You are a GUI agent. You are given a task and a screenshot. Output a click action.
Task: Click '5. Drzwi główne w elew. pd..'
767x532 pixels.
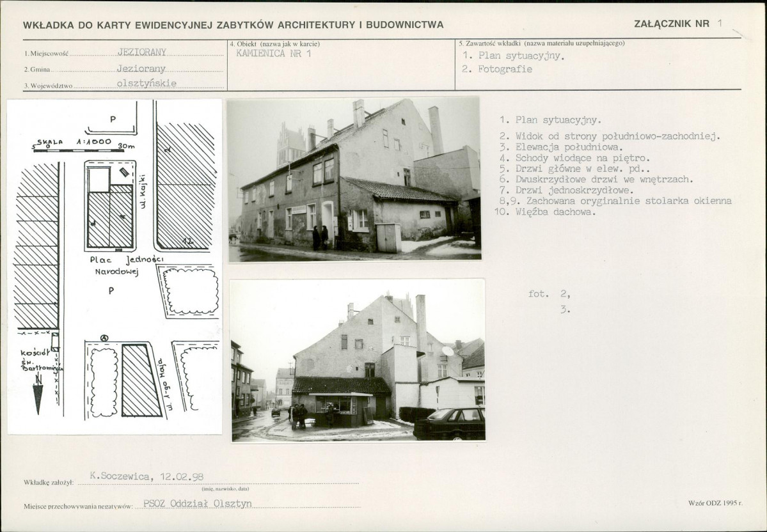pyautogui.click(x=574, y=169)
